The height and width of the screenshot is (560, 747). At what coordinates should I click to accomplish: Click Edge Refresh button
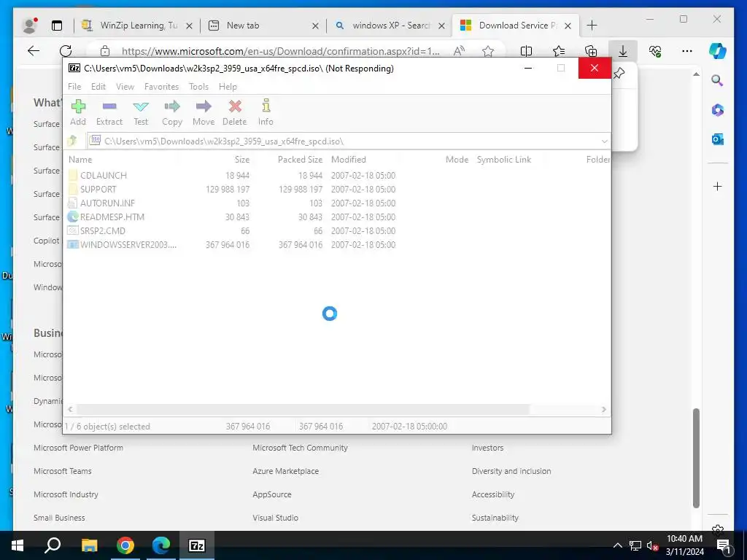pos(66,51)
